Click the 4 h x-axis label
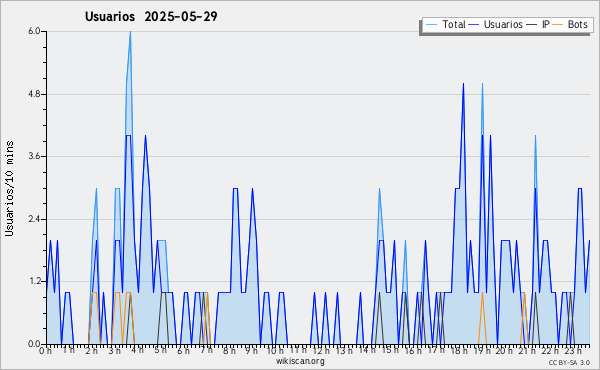Image resolution: width=600 pixels, height=370 pixels. [x=137, y=350]
